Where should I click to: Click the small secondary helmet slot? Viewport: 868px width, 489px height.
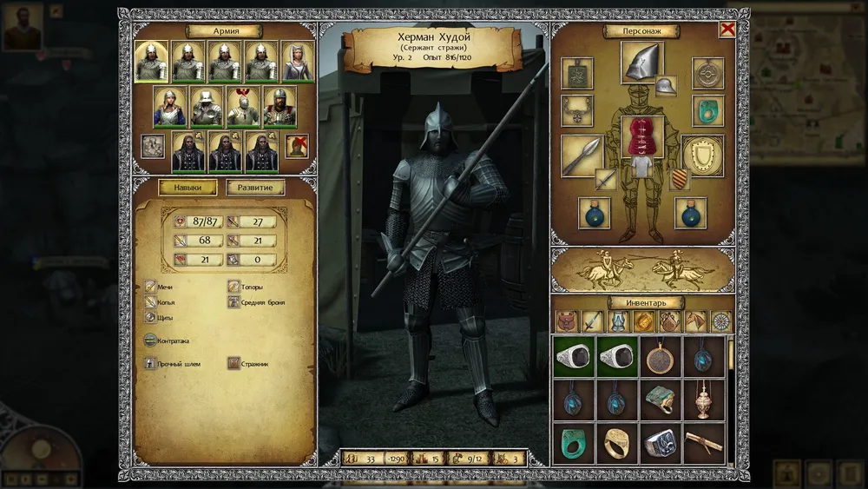pos(666,86)
